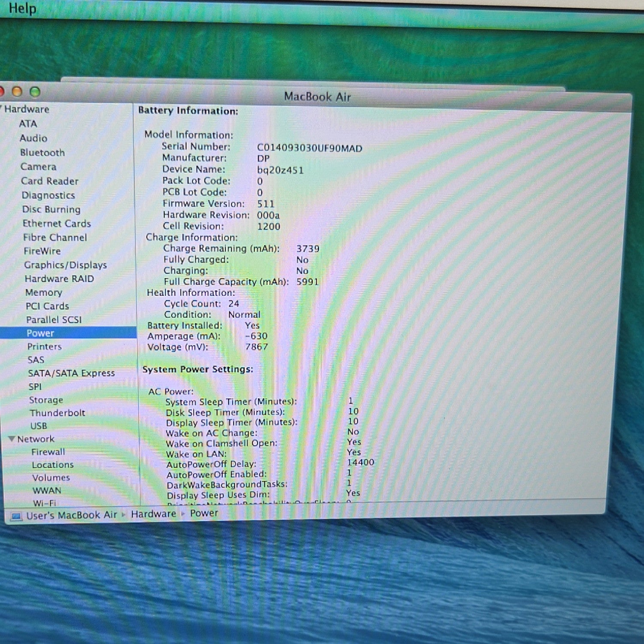644x644 pixels.
Task: Select Disc Burning in the sidebar
Action: click(x=52, y=209)
